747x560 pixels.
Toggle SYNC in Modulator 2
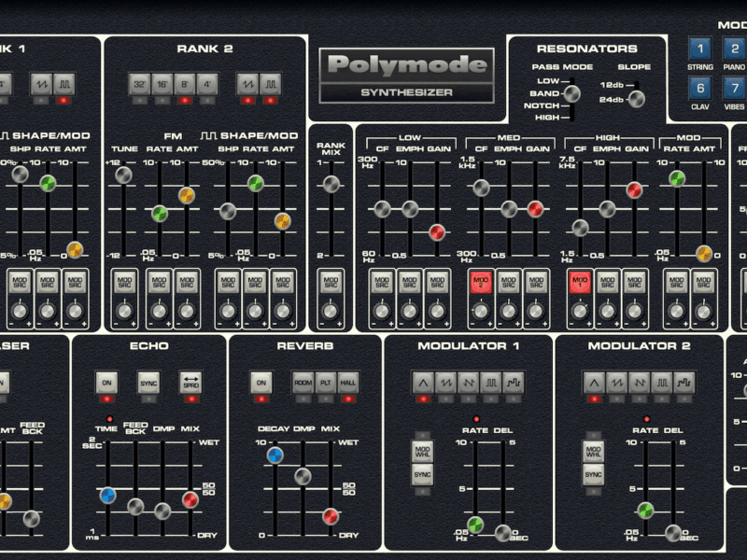(x=593, y=475)
